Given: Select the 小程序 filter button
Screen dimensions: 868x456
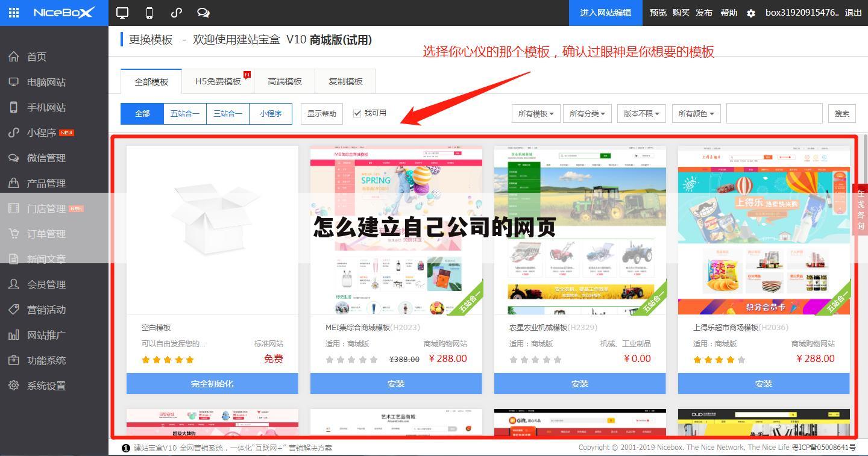Looking at the screenshot, I should coord(271,113).
